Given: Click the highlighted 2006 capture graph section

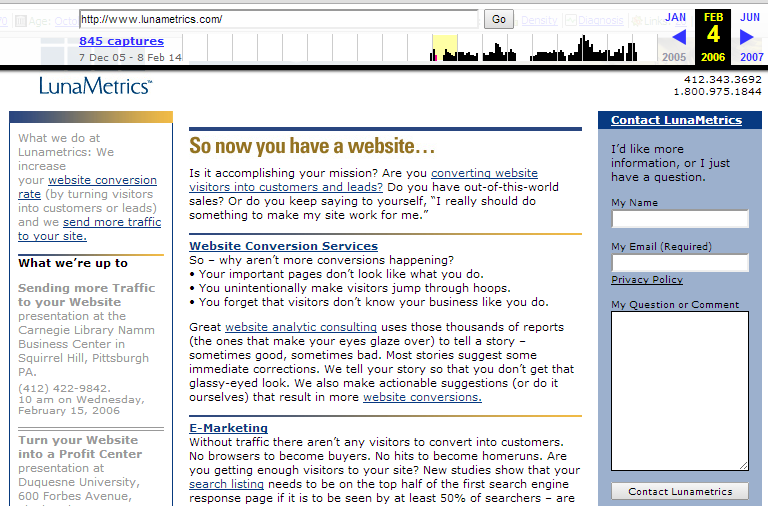Looking at the screenshot, I should [x=445, y=48].
